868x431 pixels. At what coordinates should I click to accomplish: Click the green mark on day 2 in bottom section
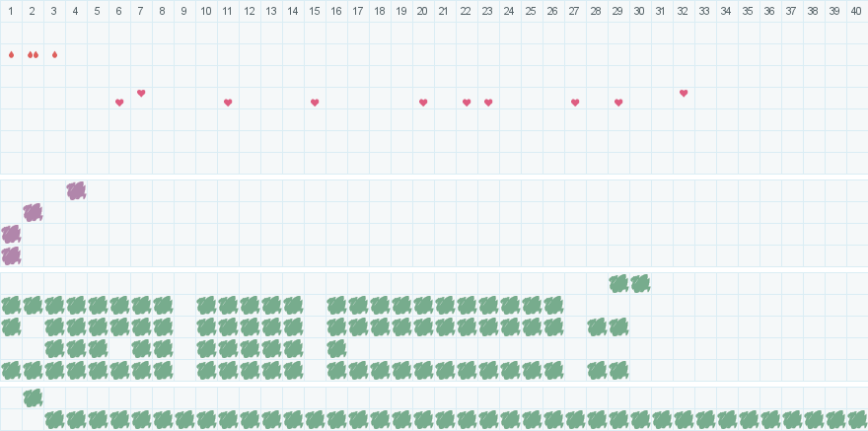coord(33,397)
